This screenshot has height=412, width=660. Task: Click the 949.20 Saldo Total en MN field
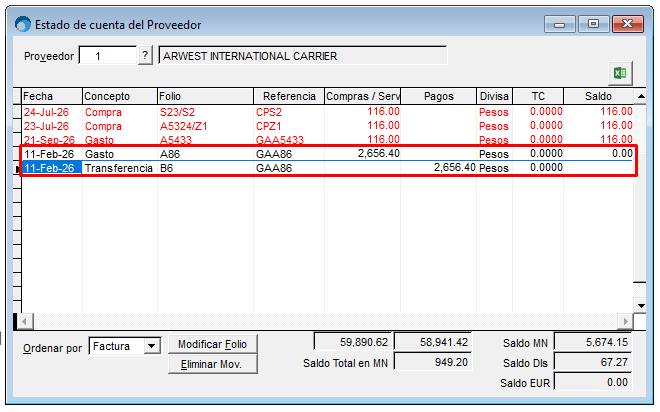pyautogui.click(x=432, y=362)
